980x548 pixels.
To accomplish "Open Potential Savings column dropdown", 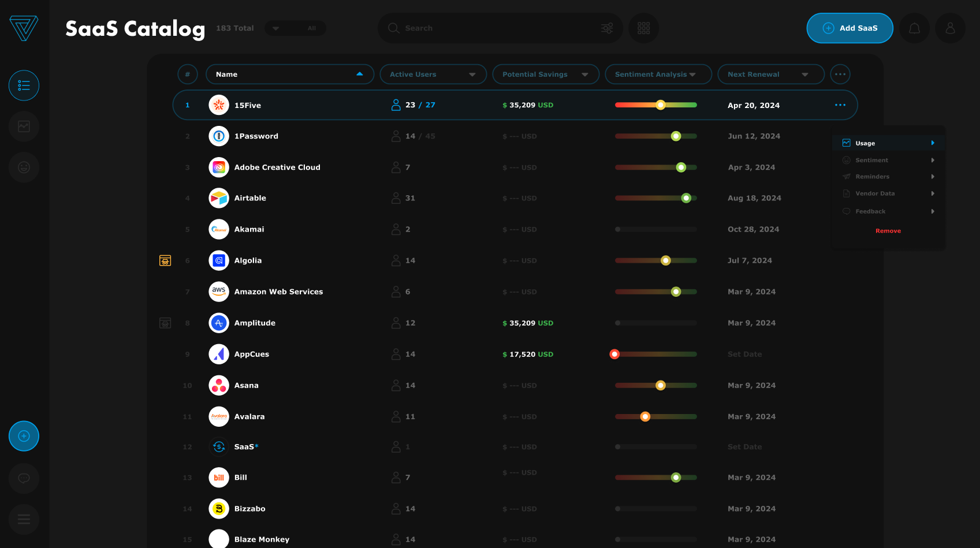I will tap(546, 74).
